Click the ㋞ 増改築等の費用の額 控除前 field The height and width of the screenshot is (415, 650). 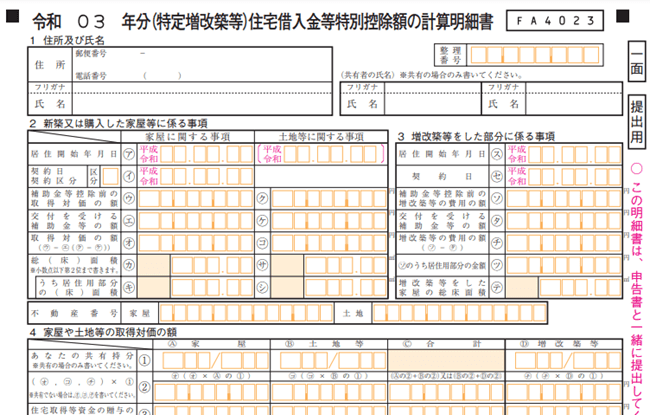[564, 199]
